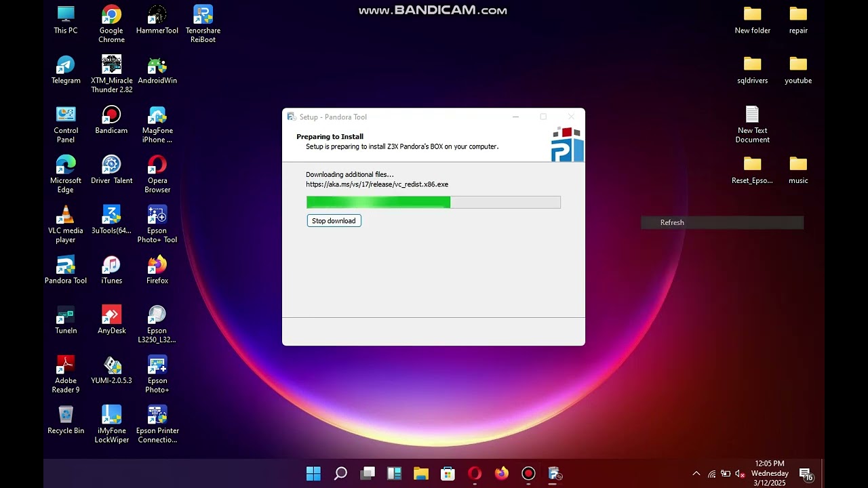The width and height of the screenshot is (868, 488).
Task: Open the Windows Start menu
Action: click(x=313, y=473)
